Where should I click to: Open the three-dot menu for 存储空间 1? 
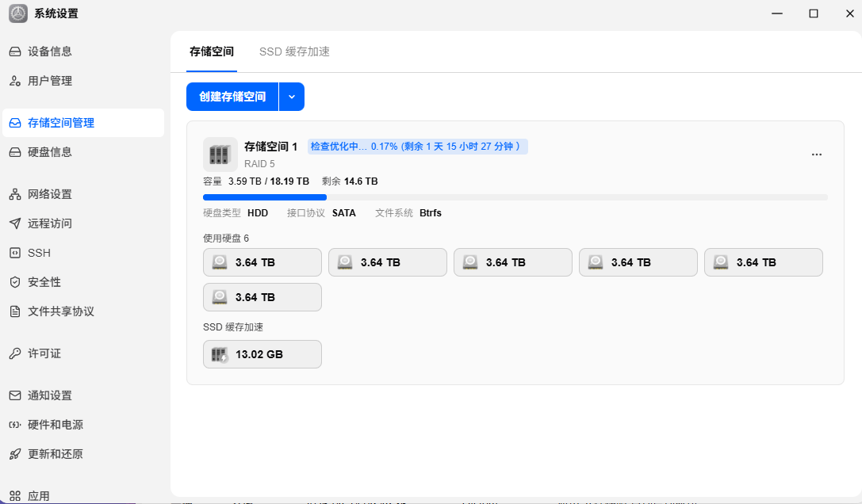816,155
